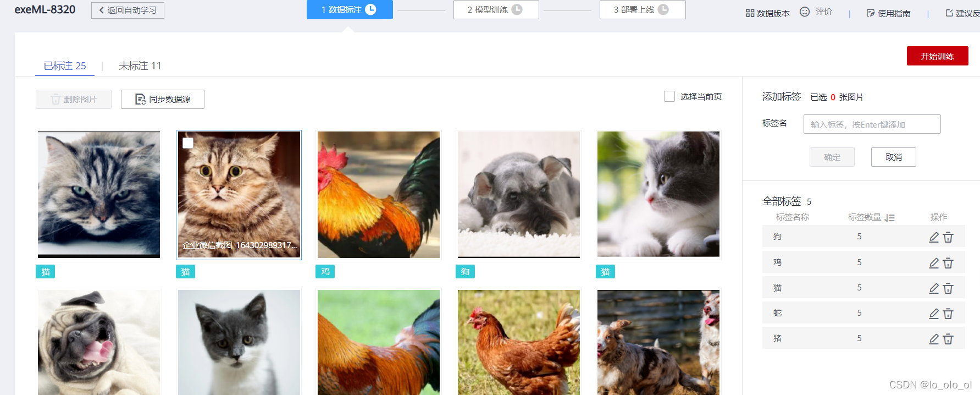The height and width of the screenshot is (395, 980).
Task: Select the brown hen on grass image
Action: coord(519,342)
